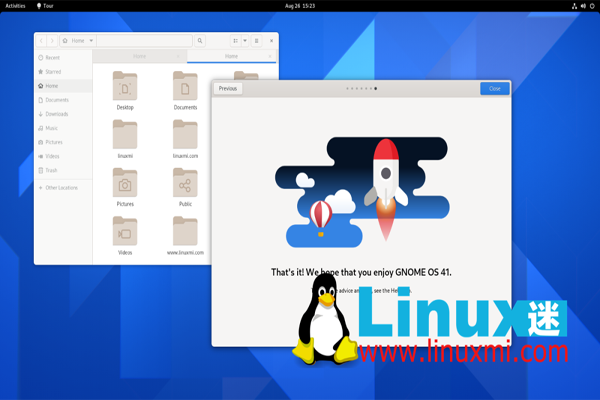Open Activities overview in top bar
The width and height of the screenshot is (600, 400).
15,6
